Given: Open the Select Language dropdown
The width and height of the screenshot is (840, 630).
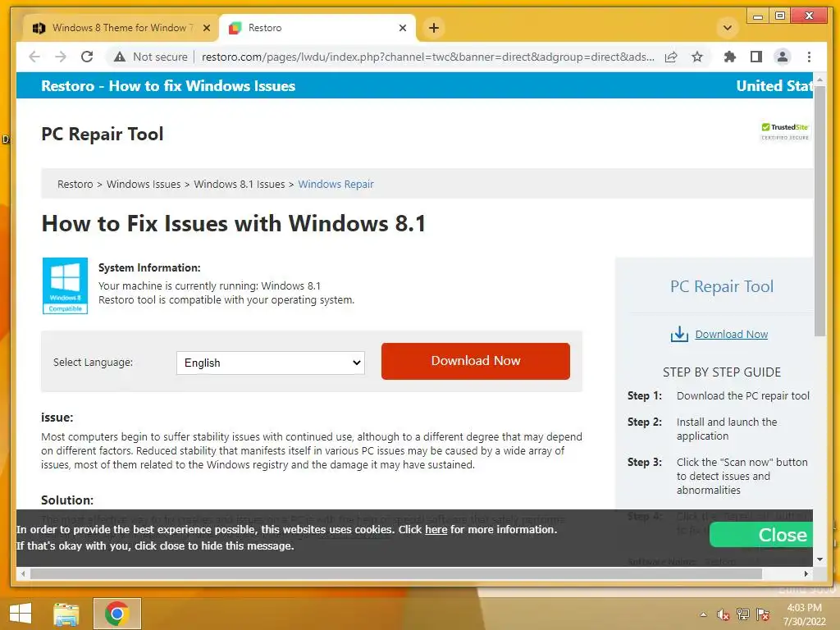Looking at the screenshot, I should pyautogui.click(x=271, y=363).
